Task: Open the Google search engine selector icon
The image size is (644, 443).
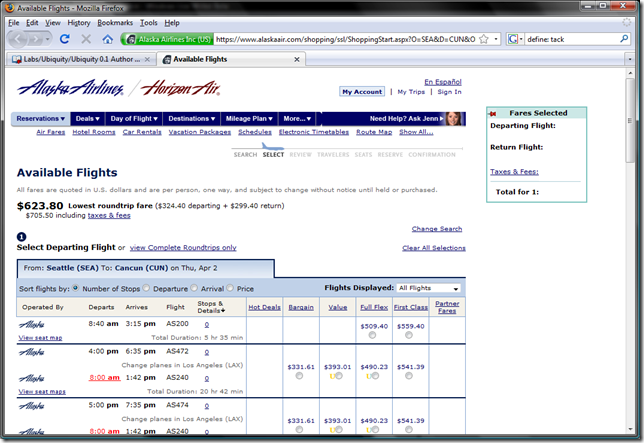Action: click(515, 39)
